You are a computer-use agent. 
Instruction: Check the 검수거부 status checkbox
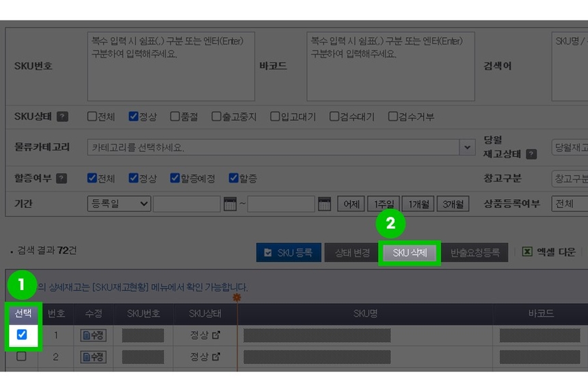[x=392, y=116]
